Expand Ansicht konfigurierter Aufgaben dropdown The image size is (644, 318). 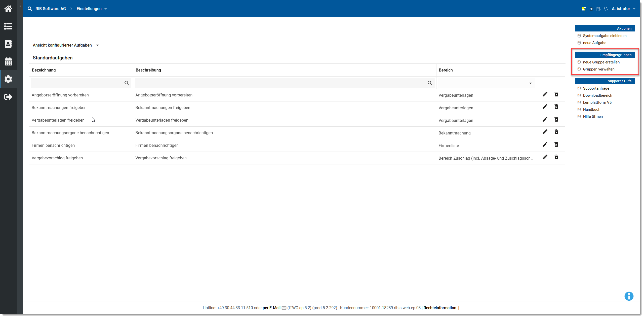coord(97,45)
